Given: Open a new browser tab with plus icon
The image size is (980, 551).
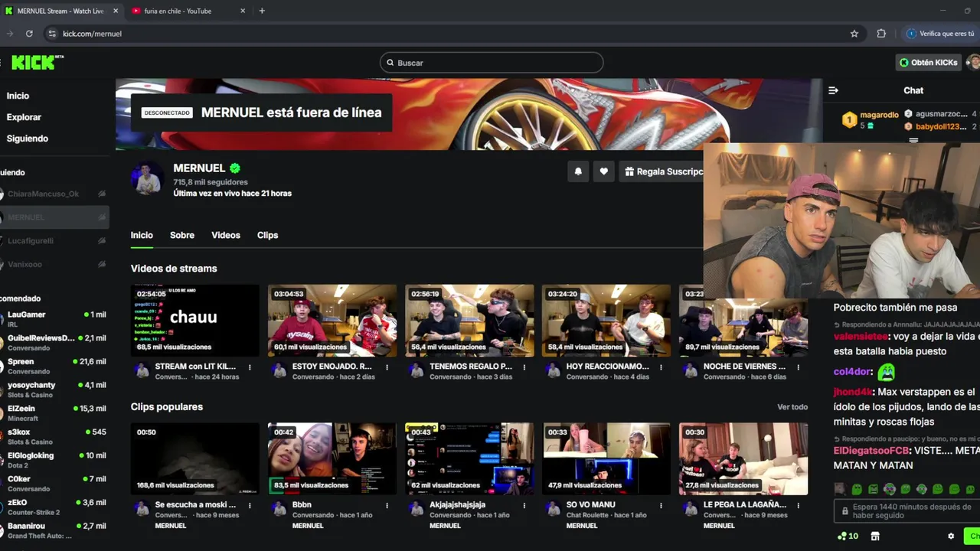Looking at the screenshot, I should [x=262, y=11].
